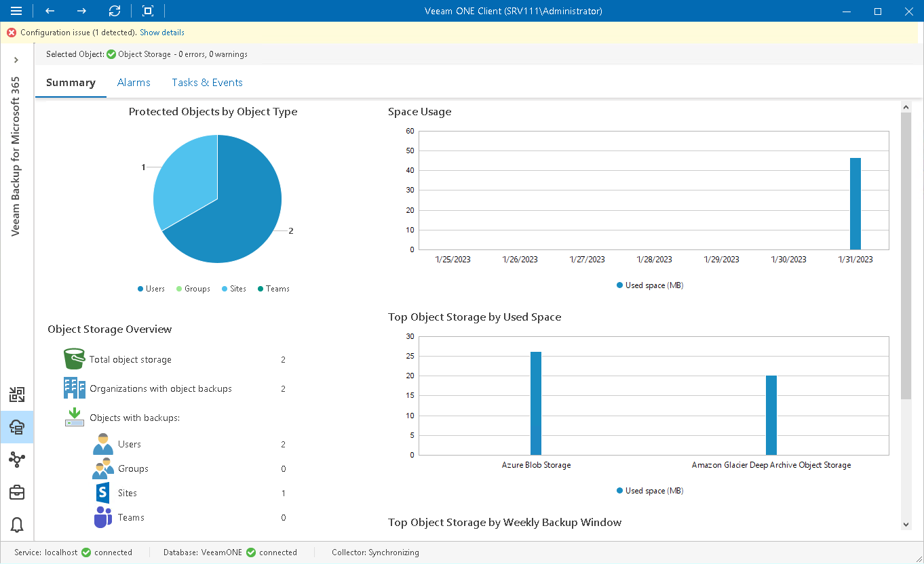Image resolution: width=924 pixels, height=564 pixels.
Task: Click the vertical scrollbar thumb
Action: [906, 256]
